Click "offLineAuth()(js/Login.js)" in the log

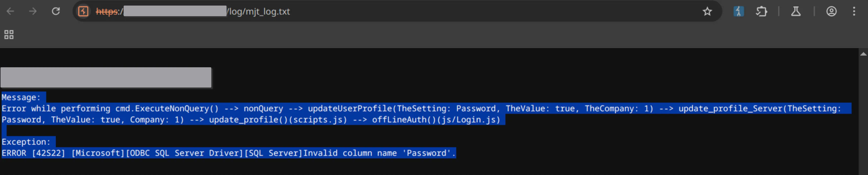point(436,120)
